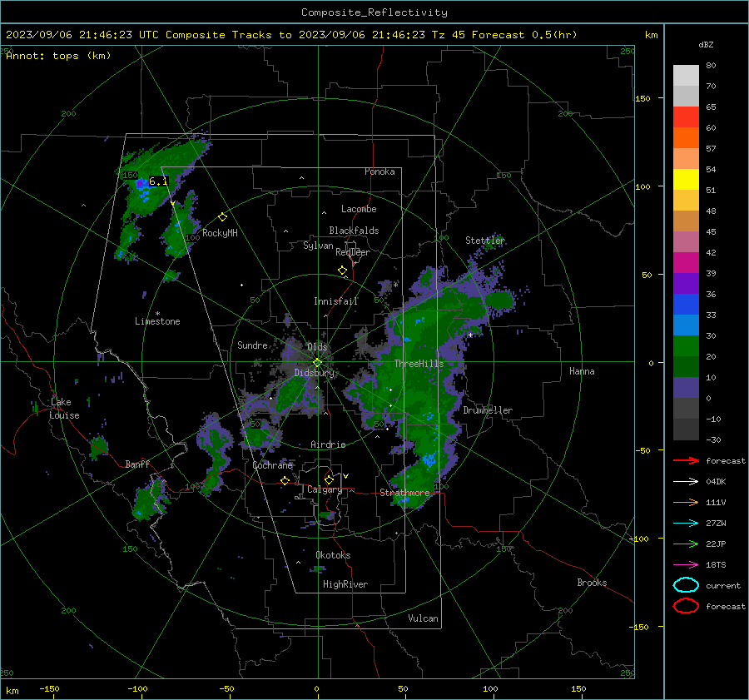Select the asterisk marker above Limestone
This screenshot has width=749, height=700.
click(x=157, y=314)
